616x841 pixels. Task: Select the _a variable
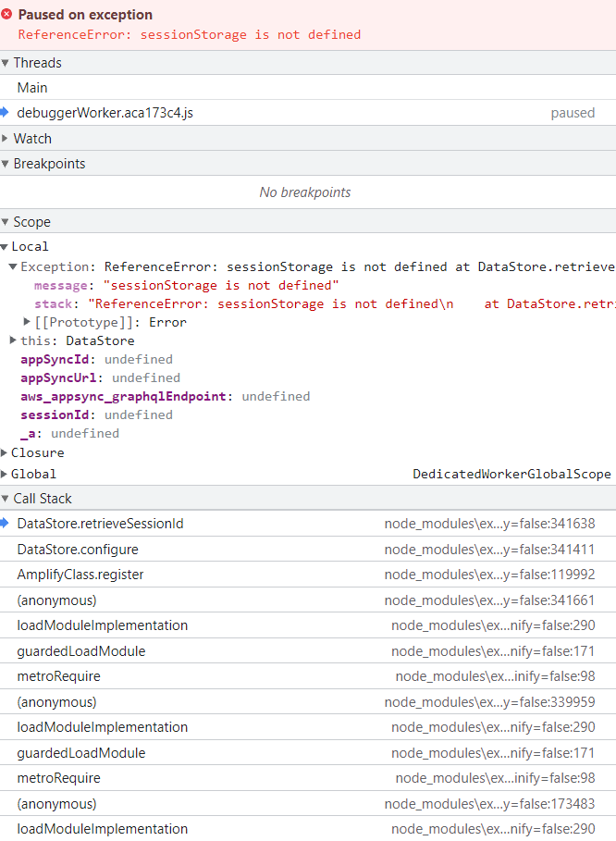click(69, 433)
